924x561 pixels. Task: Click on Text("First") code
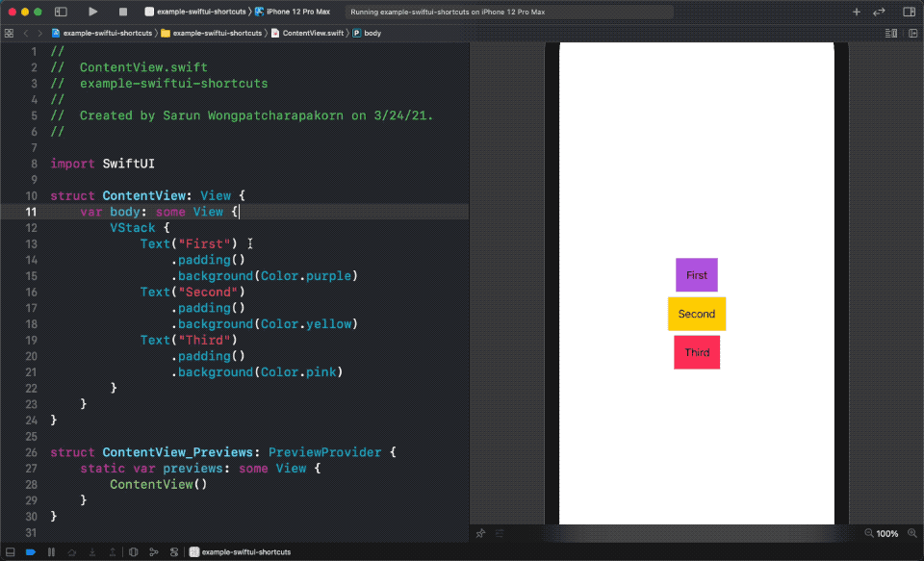[189, 244]
